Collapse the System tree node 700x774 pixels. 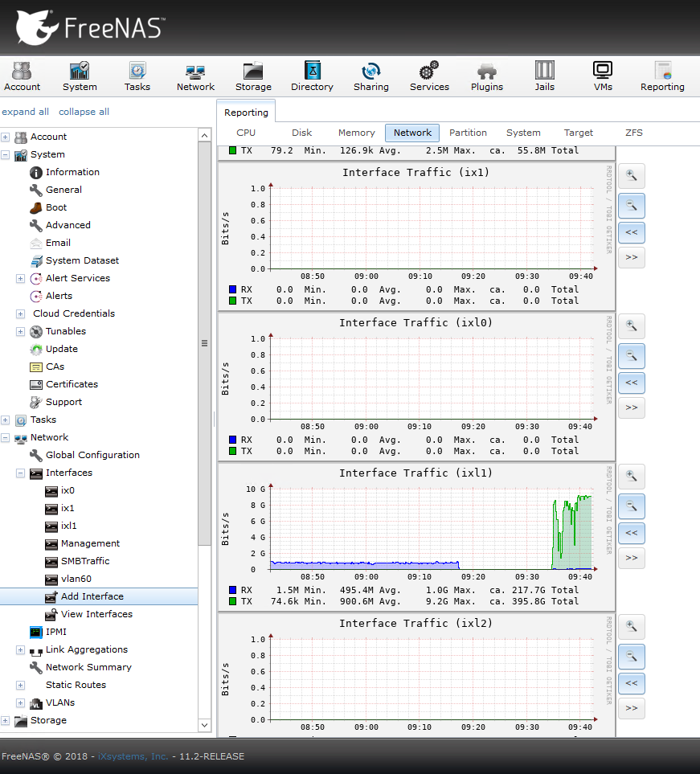[6, 154]
